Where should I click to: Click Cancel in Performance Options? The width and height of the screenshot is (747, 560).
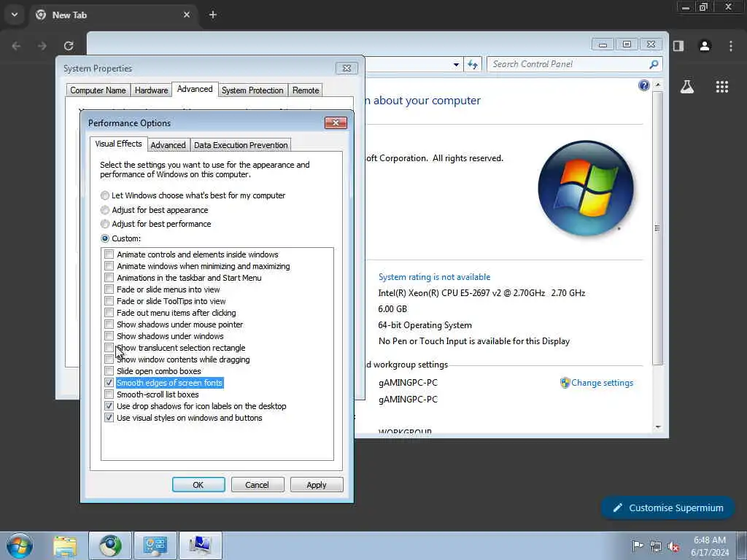click(258, 485)
